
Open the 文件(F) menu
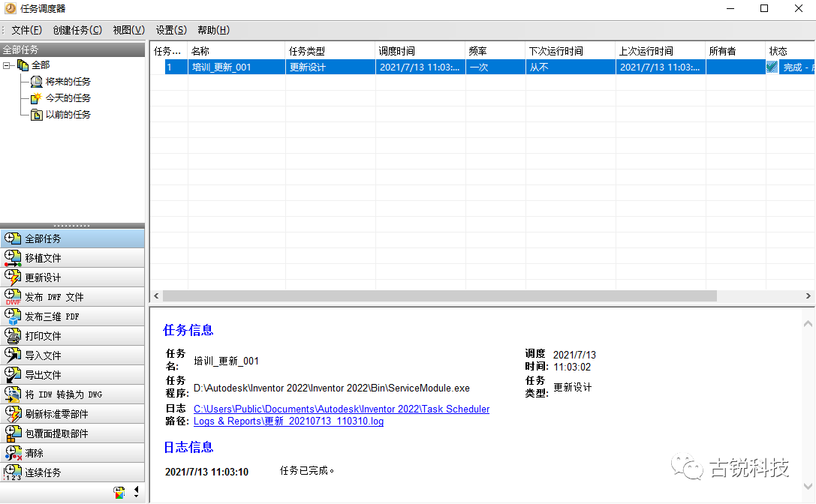click(x=26, y=30)
